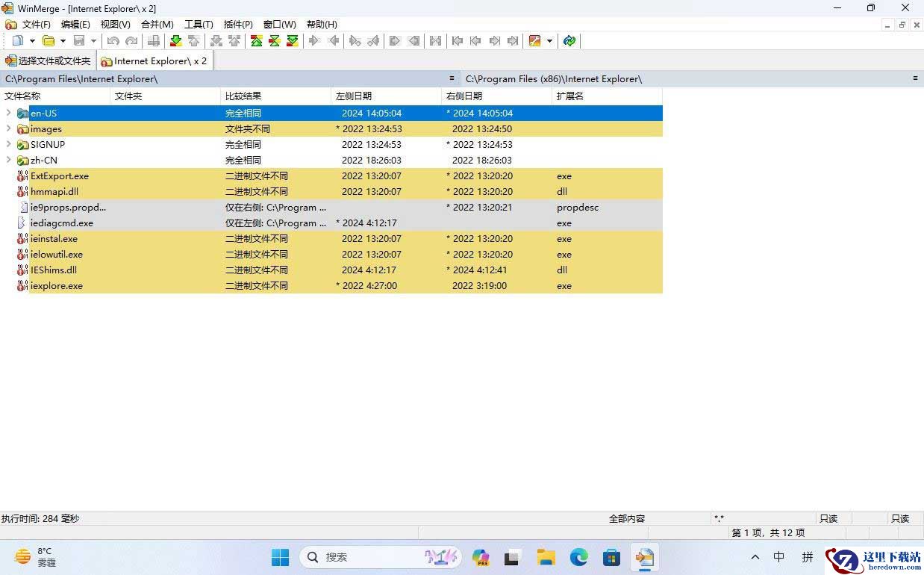Click the Undo toolbar icon

(x=113, y=41)
